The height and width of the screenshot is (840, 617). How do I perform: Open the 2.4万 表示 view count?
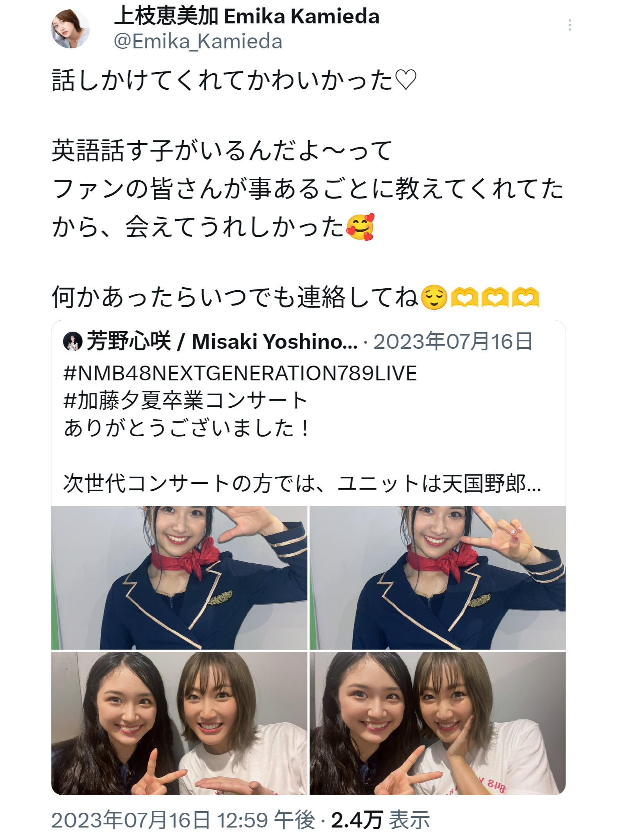coord(380,819)
